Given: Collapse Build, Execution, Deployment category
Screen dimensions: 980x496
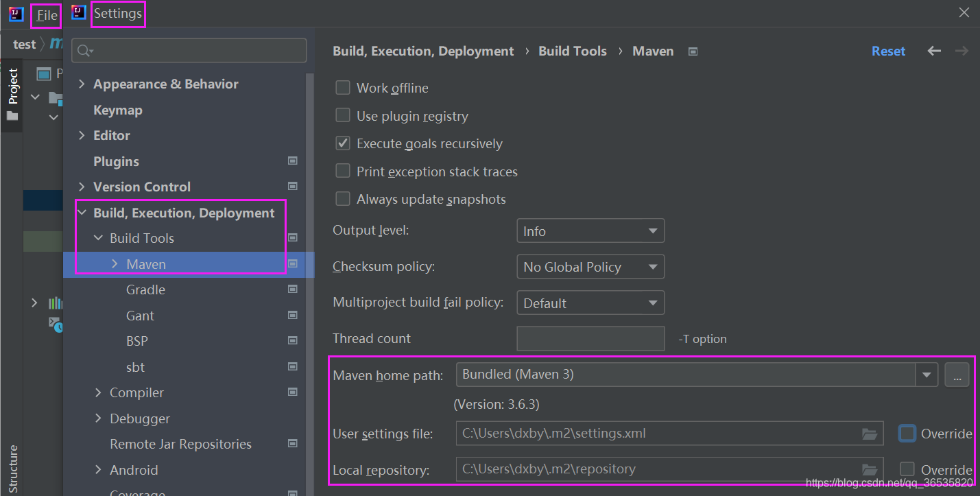Looking at the screenshot, I should point(82,213).
